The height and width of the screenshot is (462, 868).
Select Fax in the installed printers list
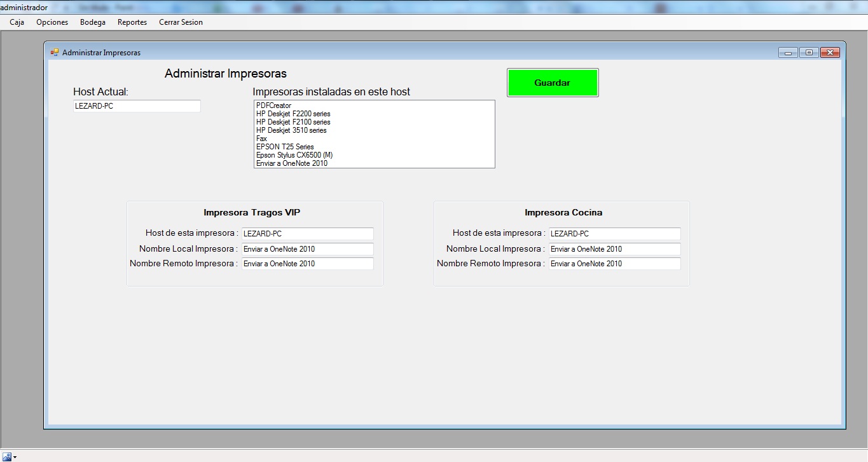tap(374, 139)
